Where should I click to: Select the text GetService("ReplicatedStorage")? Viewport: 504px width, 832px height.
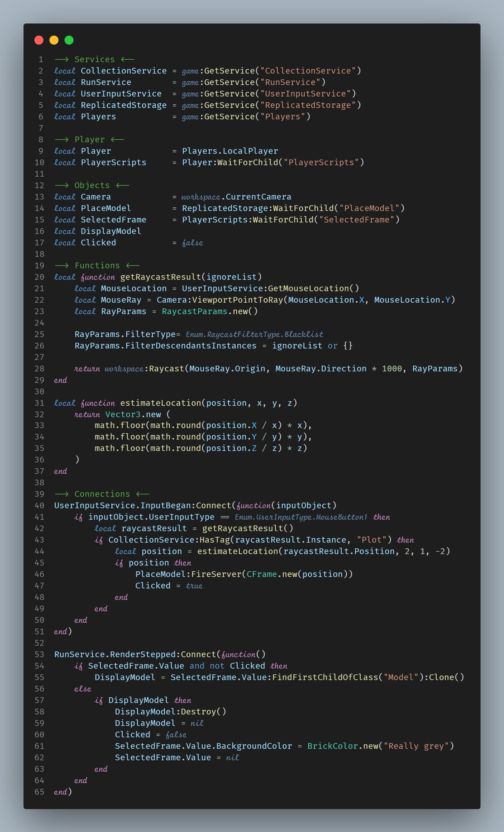pyautogui.click(x=282, y=105)
